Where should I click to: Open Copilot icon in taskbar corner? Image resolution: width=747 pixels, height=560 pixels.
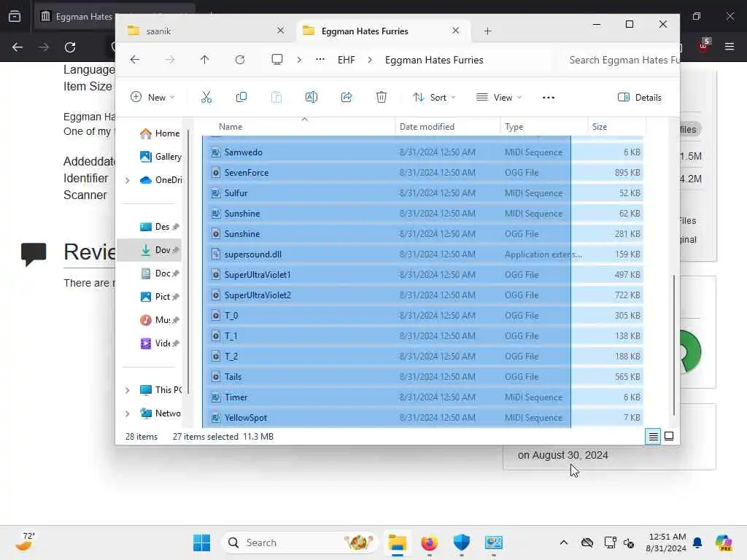click(724, 542)
